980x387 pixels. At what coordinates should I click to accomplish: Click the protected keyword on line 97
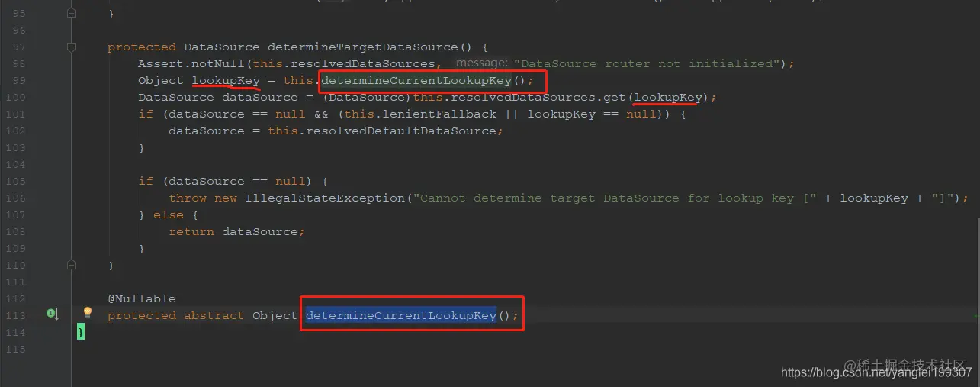coord(142,47)
